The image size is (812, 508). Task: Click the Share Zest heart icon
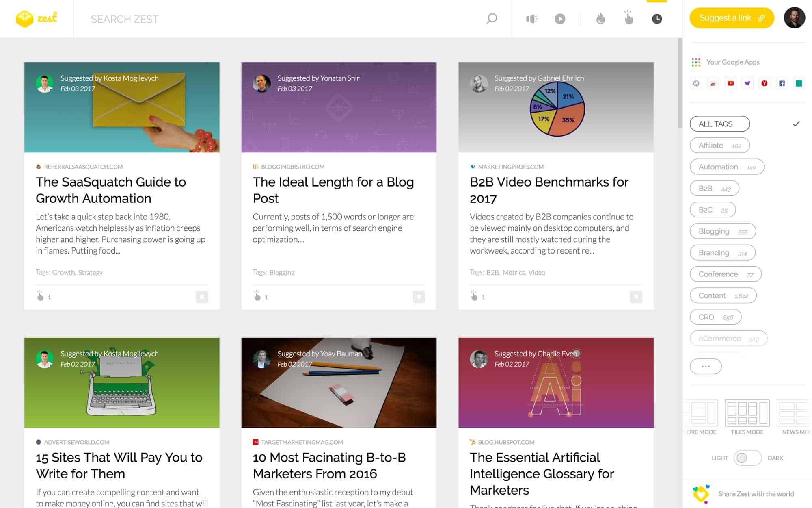(x=701, y=494)
